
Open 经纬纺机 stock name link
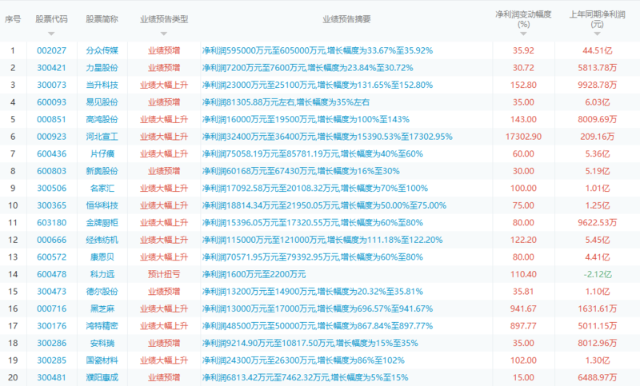pos(102,240)
